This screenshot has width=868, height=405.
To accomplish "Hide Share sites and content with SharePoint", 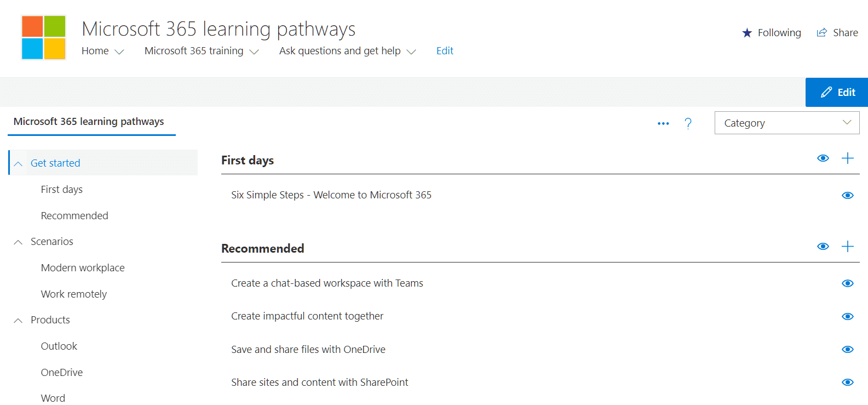I will pos(848,383).
